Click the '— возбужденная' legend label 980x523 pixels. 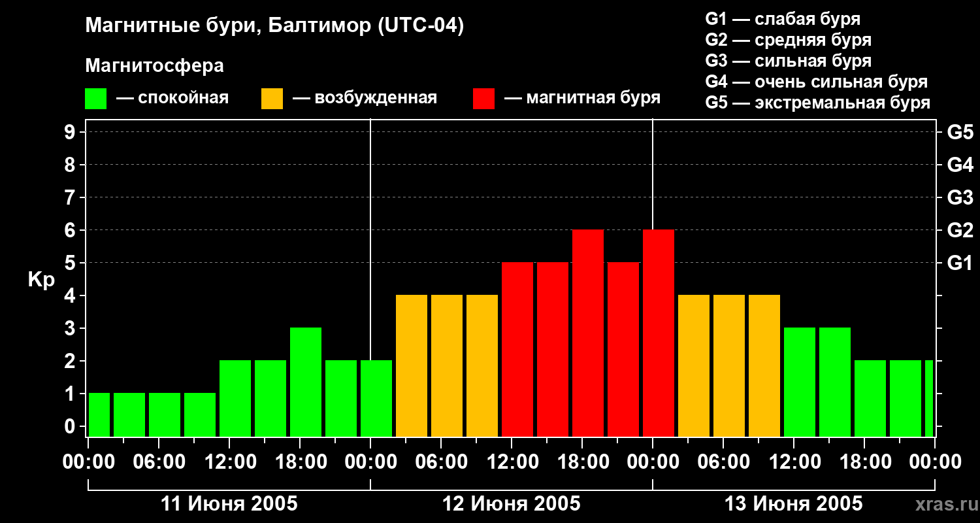pyautogui.click(x=365, y=98)
